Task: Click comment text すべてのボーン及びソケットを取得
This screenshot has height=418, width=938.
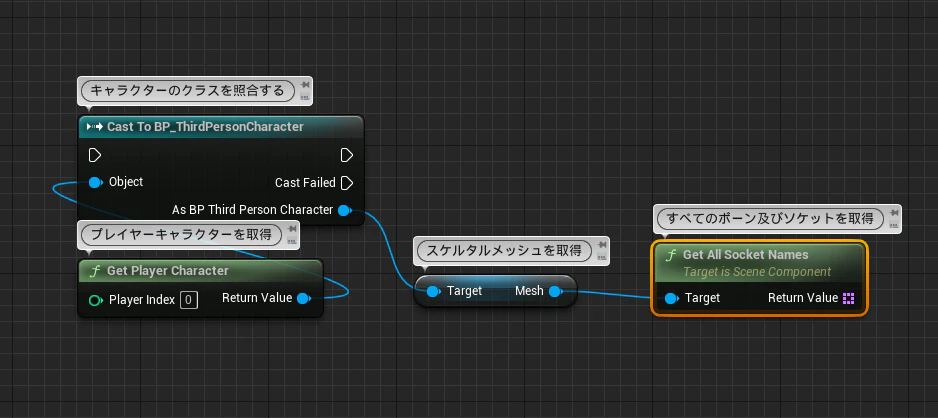Action: [770, 218]
